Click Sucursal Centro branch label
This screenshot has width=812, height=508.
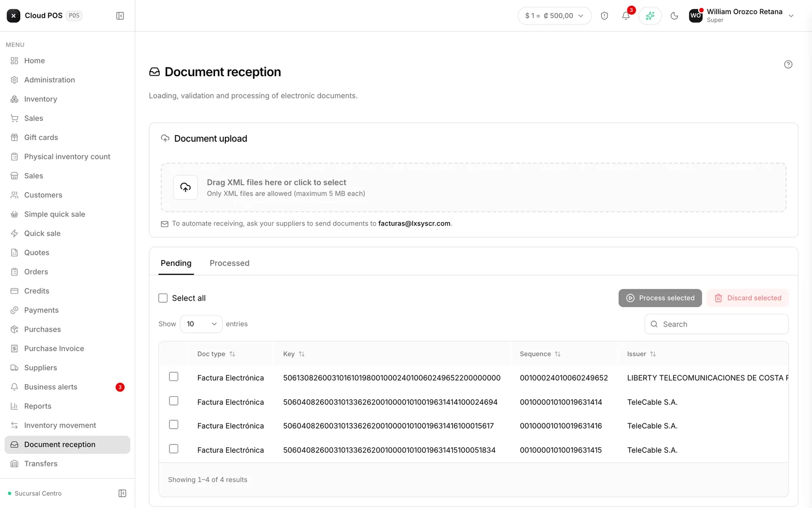click(x=38, y=493)
